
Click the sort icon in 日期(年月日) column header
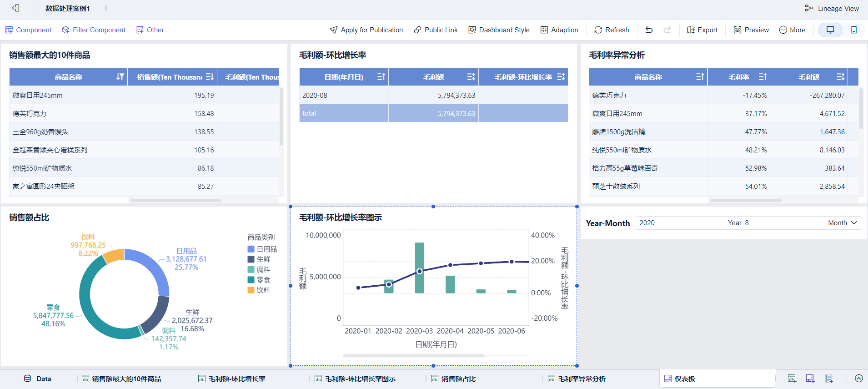[x=381, y=77]
